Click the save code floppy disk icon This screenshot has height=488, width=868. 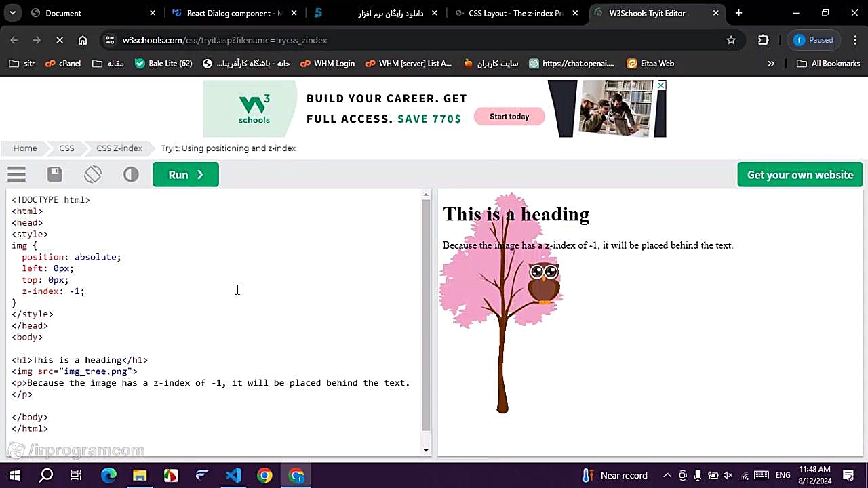tap(55, 175)
